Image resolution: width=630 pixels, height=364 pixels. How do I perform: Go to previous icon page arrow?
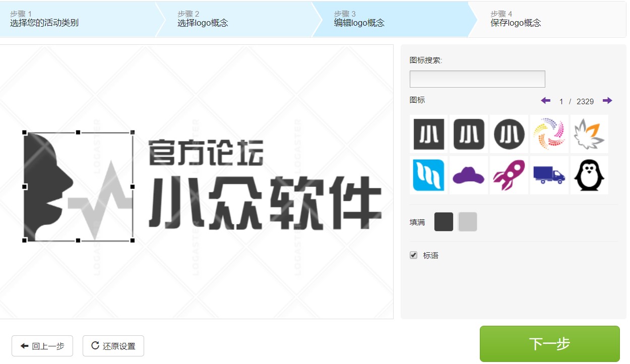pyautogui.click(x=545, y=101)
